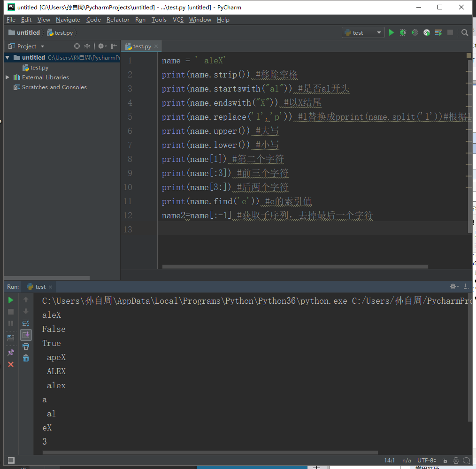Pin the Run tab
The height and width of the screenshot is (469, 476).
point(11,353)
